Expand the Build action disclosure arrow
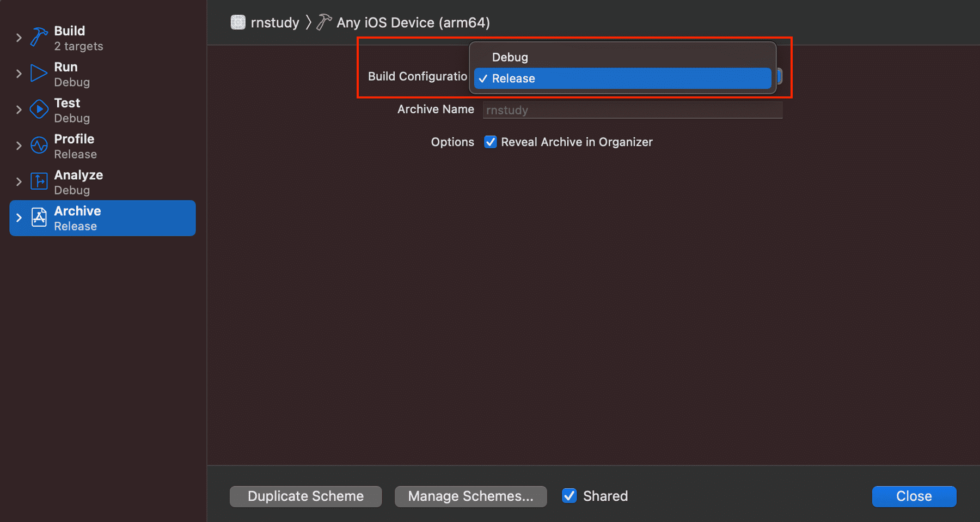The image size is (980, 522). [19, 38]
